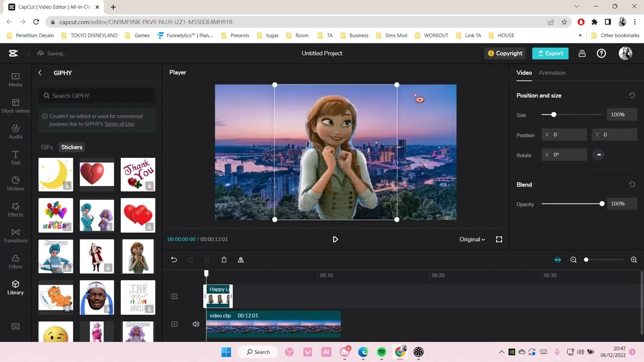Select the Stickers tab in GIPHY
Viewport: 644px width, 362px height.
tap(71, 147)
